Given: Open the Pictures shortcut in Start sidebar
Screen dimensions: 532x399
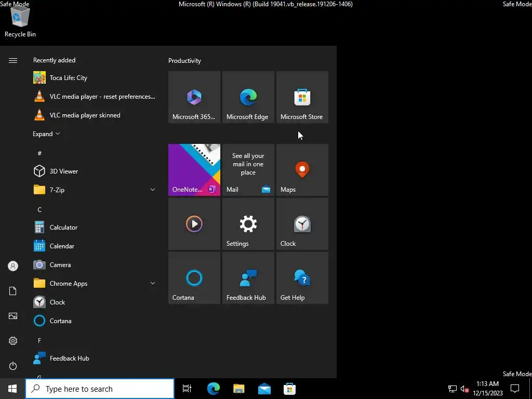Looking at the screenshot, I should (13, 316).
